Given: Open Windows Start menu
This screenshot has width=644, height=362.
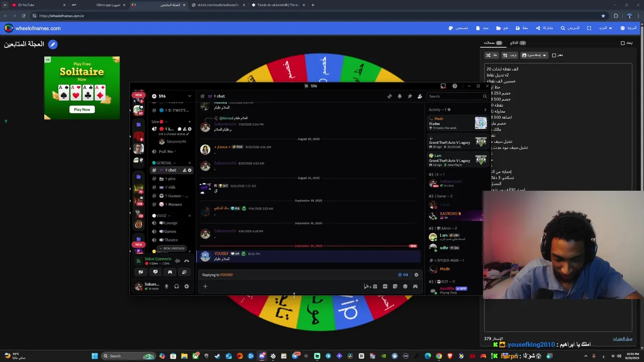Looking at the screenshot, I should click(x=94, y=356).
